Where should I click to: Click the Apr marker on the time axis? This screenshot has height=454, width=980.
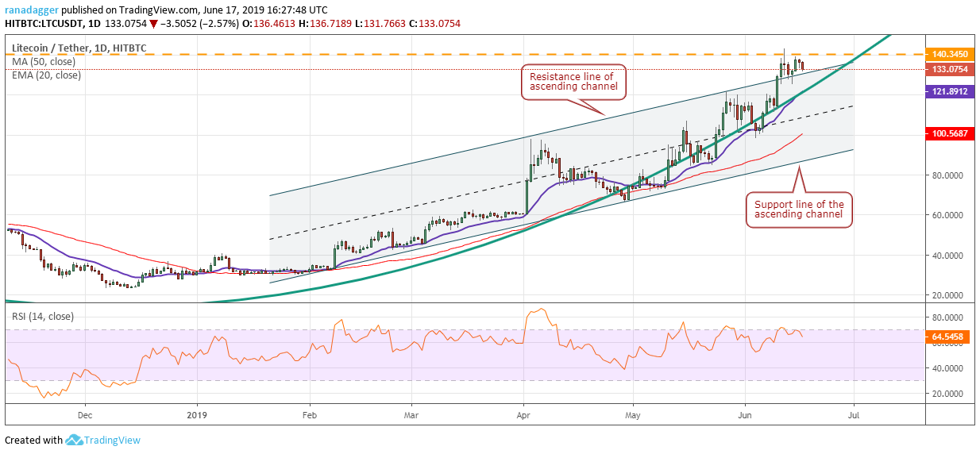pos(523,414)
